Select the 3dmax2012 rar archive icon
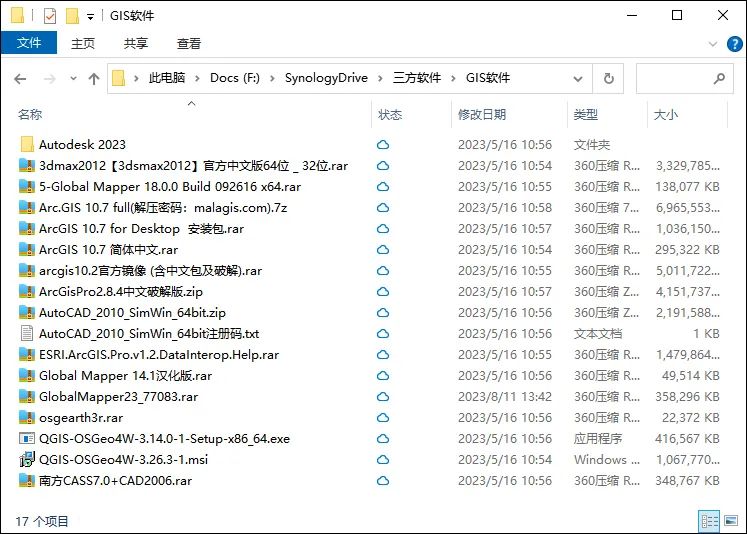 point(27,165)
